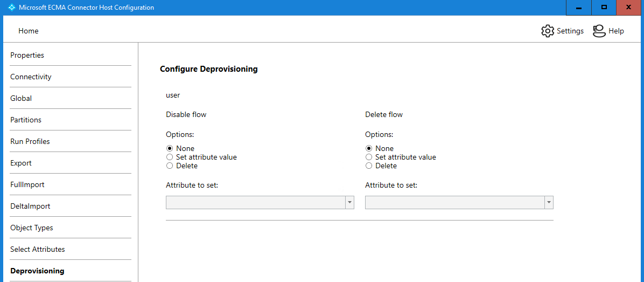
Task: Go to the Object Types page
Action: [x=32, y=228]
